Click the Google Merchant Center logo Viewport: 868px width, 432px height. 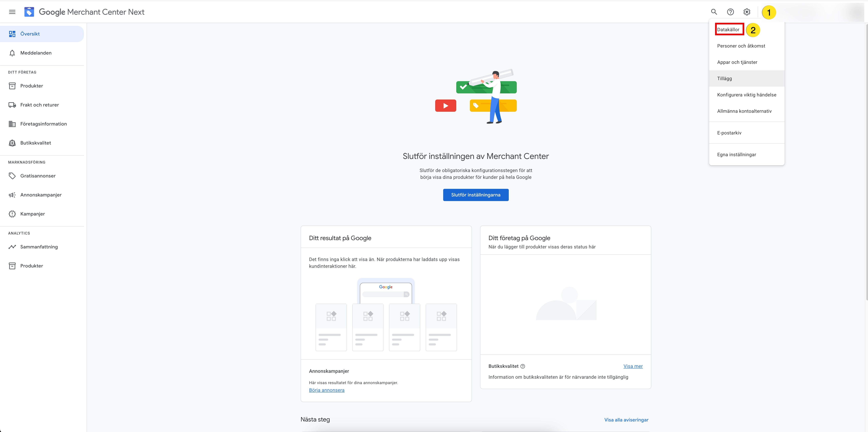click(x=29, y=12)
